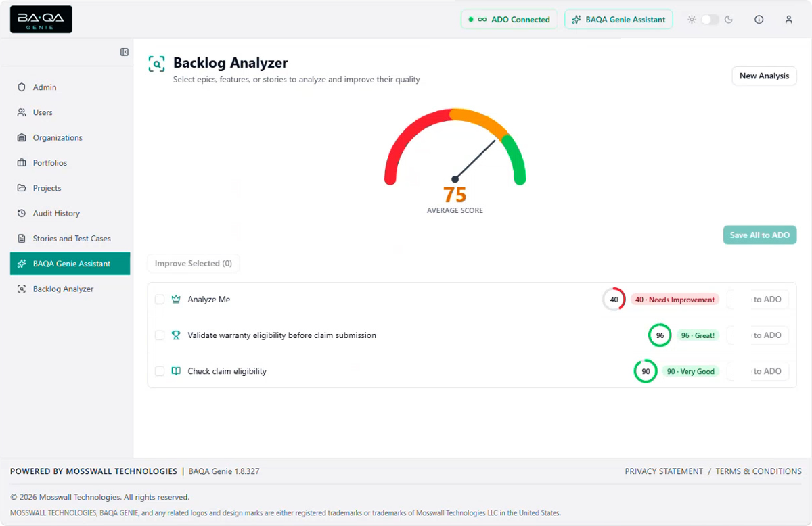Click the sun light-mode icon
This screenshot has width=812, height=526.
click(x=692, y=20)
